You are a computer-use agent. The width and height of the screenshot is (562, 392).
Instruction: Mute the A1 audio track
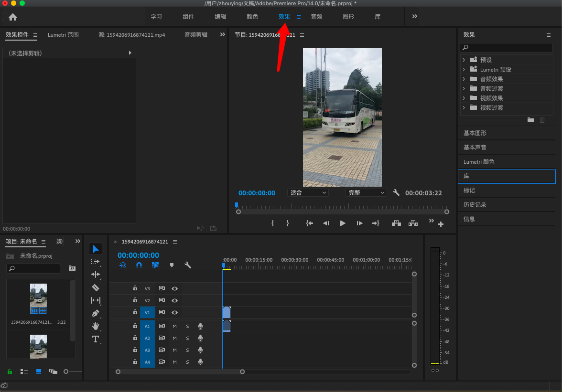tap(174, 326)
